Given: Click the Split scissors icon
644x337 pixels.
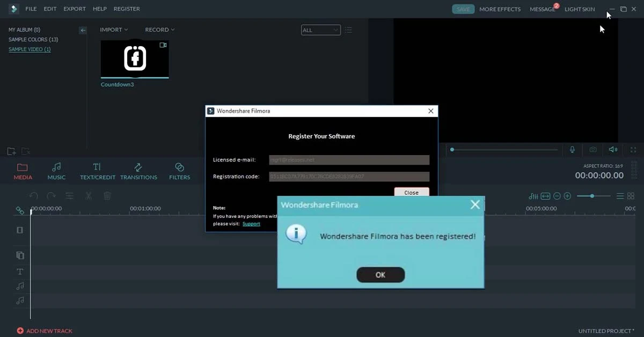Looking at the screenshot, I should point(89,196).
